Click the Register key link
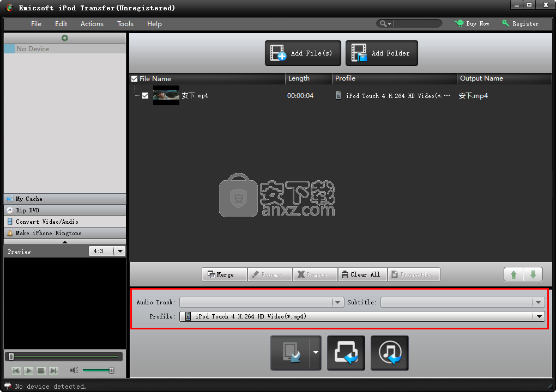 [520, 24]
